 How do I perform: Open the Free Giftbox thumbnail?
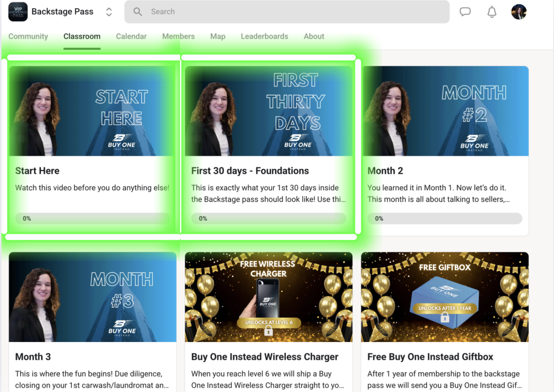[445, 297]
